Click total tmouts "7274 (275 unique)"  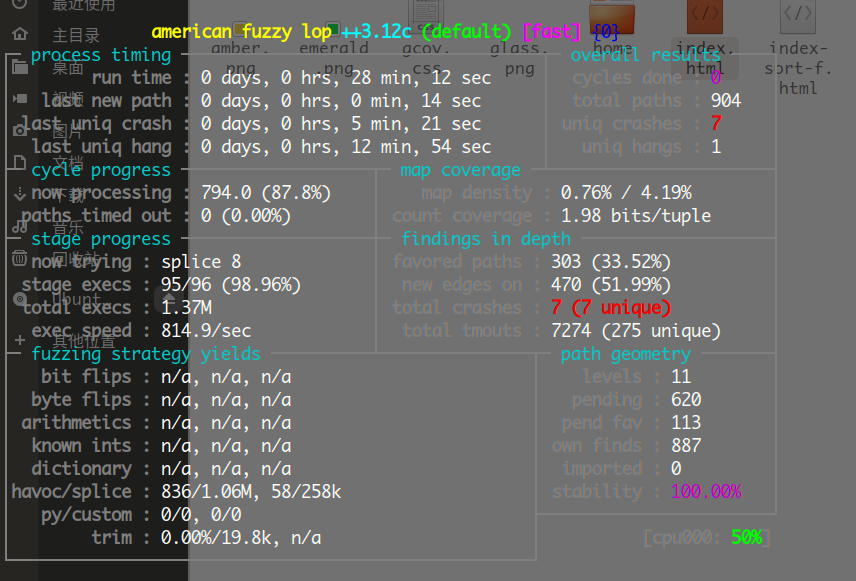click(x=636, y=331)
